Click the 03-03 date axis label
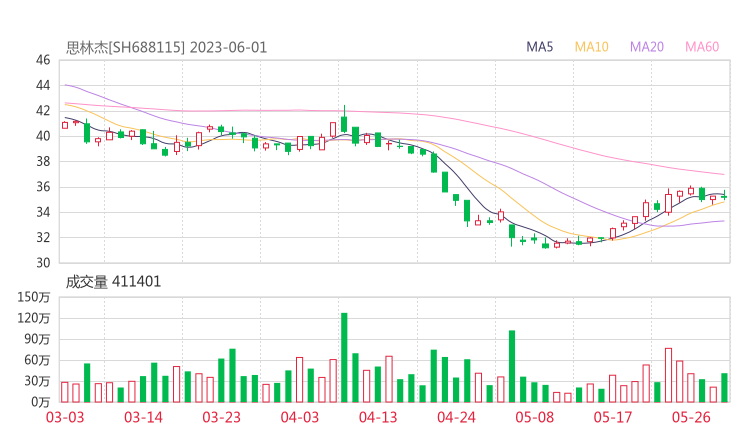Viewport: 740px width, 440px height. pos(65,417)
